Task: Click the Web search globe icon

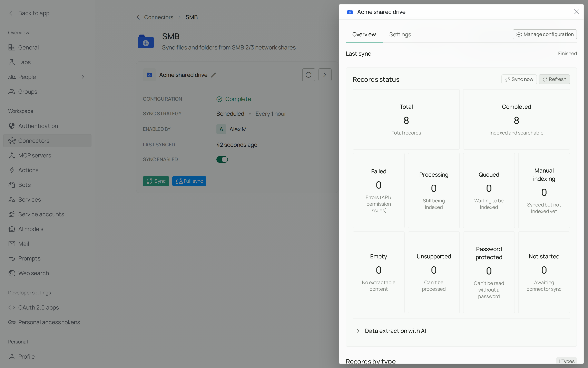Action: tap(12, 273)
